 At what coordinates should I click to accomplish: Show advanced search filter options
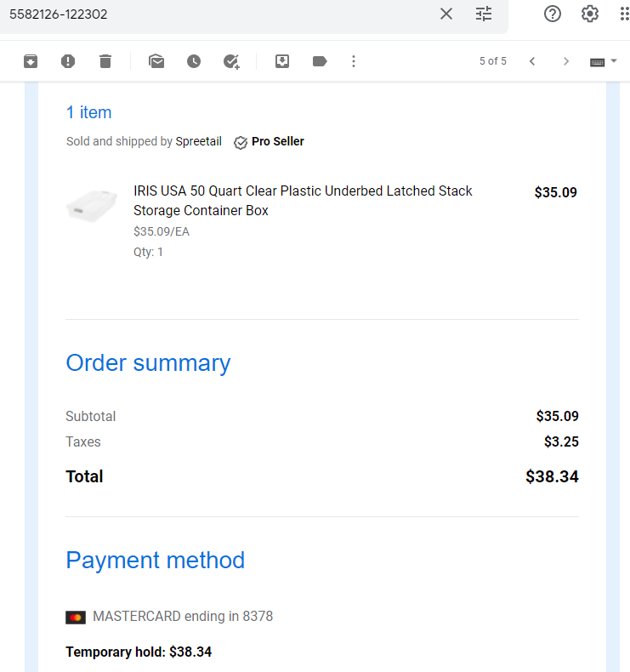pos(484,14)
